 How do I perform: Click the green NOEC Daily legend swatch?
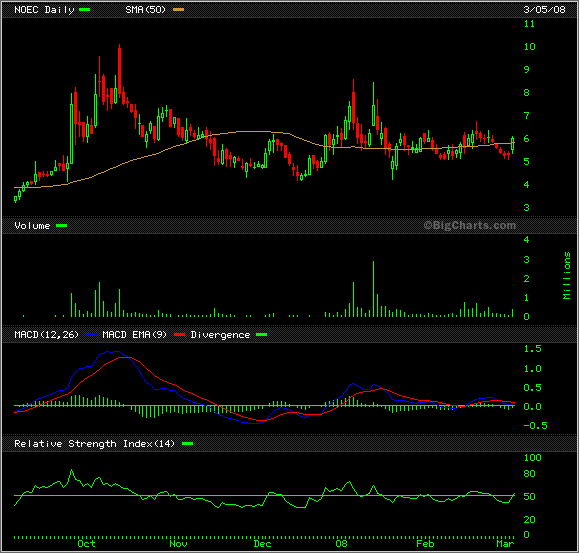point(85,10)
